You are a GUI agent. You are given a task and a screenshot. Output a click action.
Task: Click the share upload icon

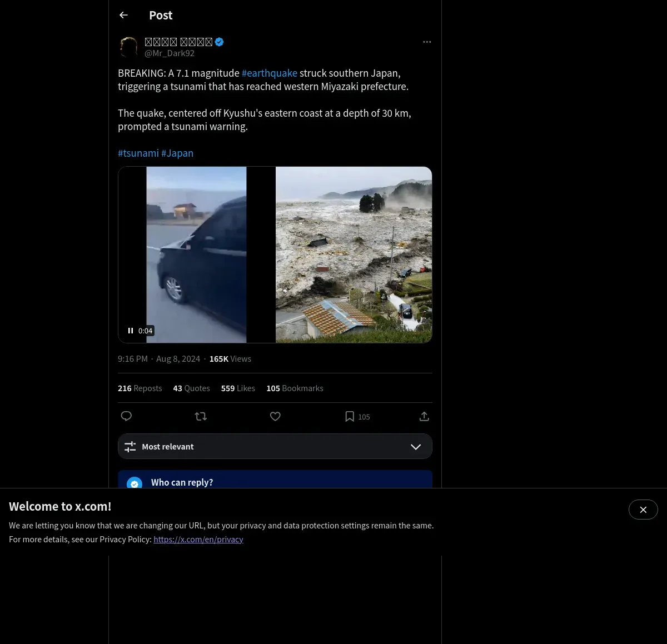[424, 416]
